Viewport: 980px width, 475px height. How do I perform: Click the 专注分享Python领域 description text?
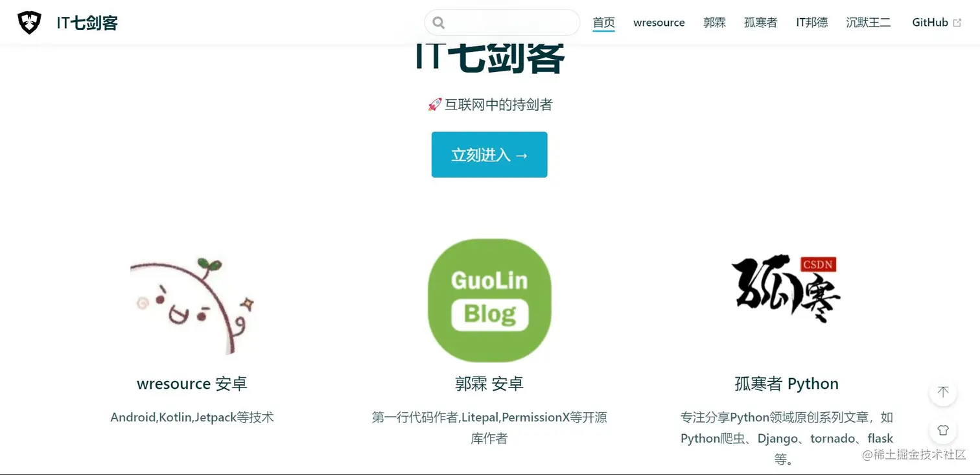click(786, 439)
